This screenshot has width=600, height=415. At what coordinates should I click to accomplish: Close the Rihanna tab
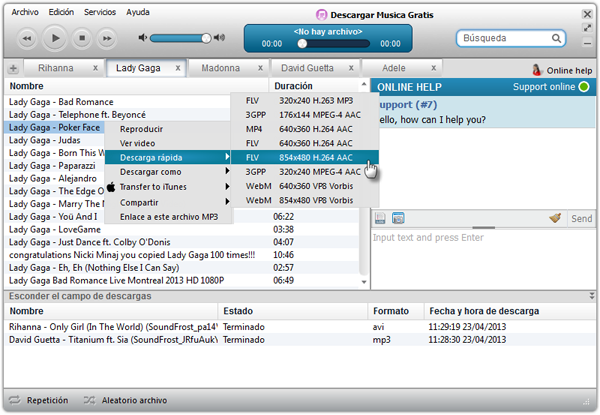(x=95, y=68)
